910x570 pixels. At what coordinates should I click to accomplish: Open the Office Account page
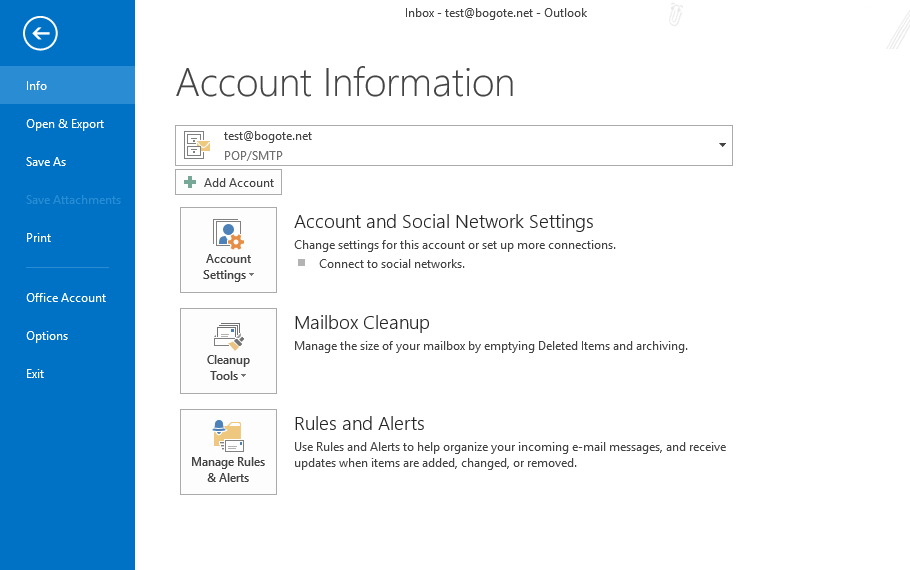tap(66, 298)
